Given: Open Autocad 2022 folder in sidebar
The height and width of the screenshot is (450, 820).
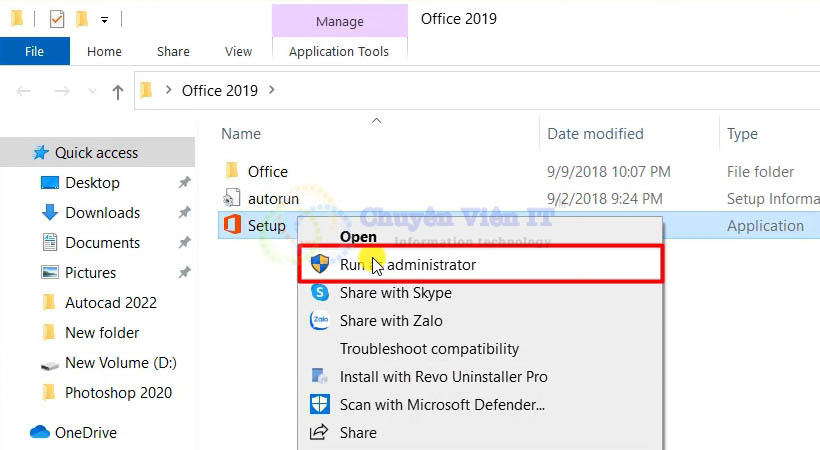Looking at the screenshot, I should tap(110, 303).
